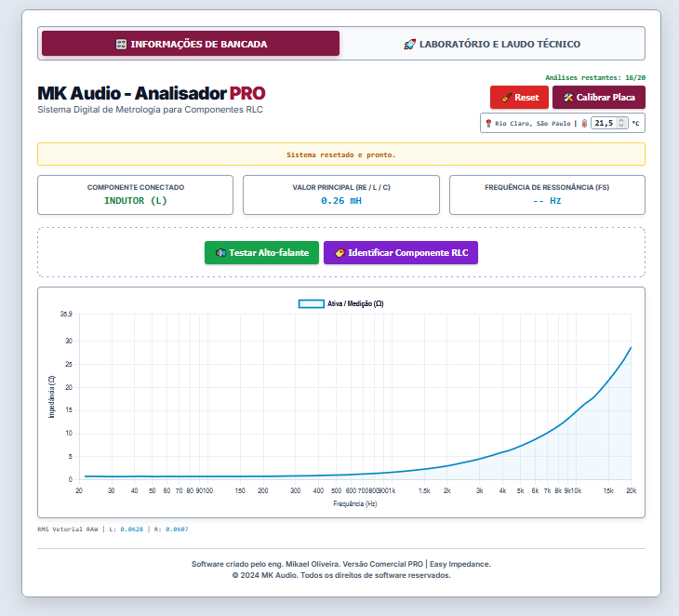Click the Easy Impedance footer text
The height and width of the screenshot is (616, 679).
pyautogui.click(x=459, y=564)
